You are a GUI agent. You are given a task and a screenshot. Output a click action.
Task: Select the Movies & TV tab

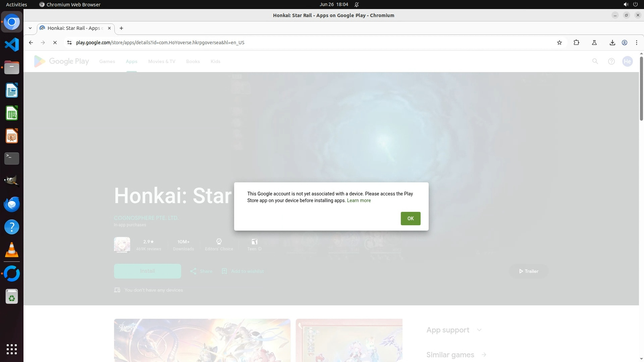pyautogui.click(x=162, y=61)
